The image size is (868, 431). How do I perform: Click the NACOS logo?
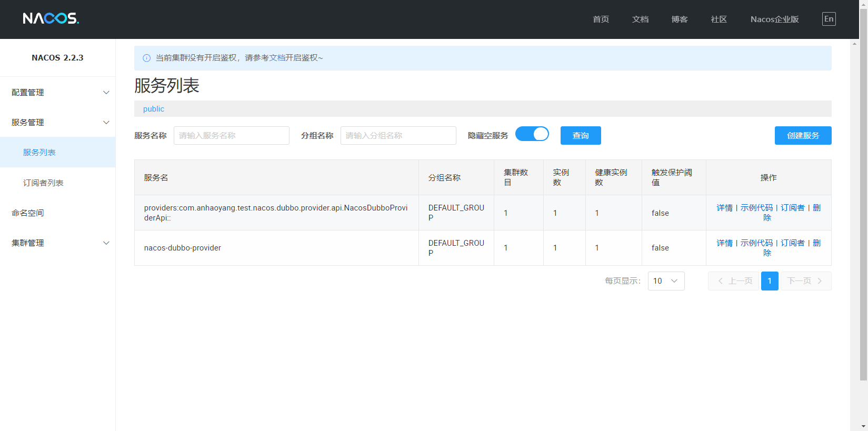[51, 19]
